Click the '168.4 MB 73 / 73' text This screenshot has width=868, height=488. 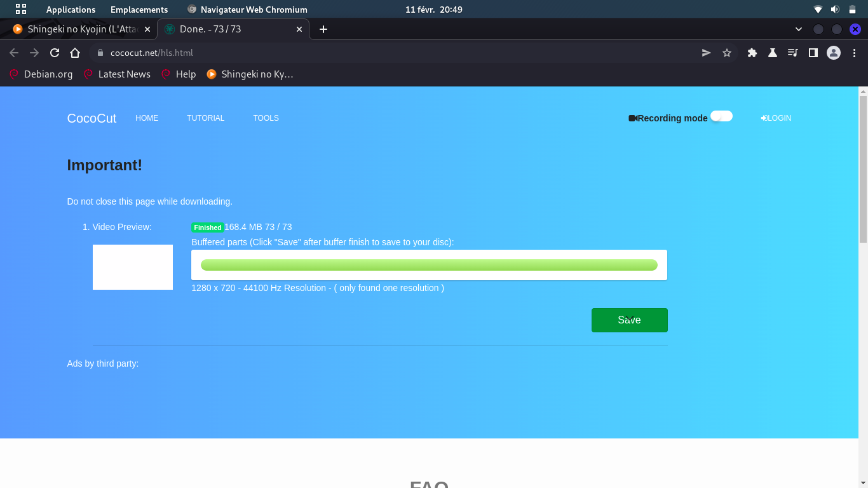(x=258, y=227)
